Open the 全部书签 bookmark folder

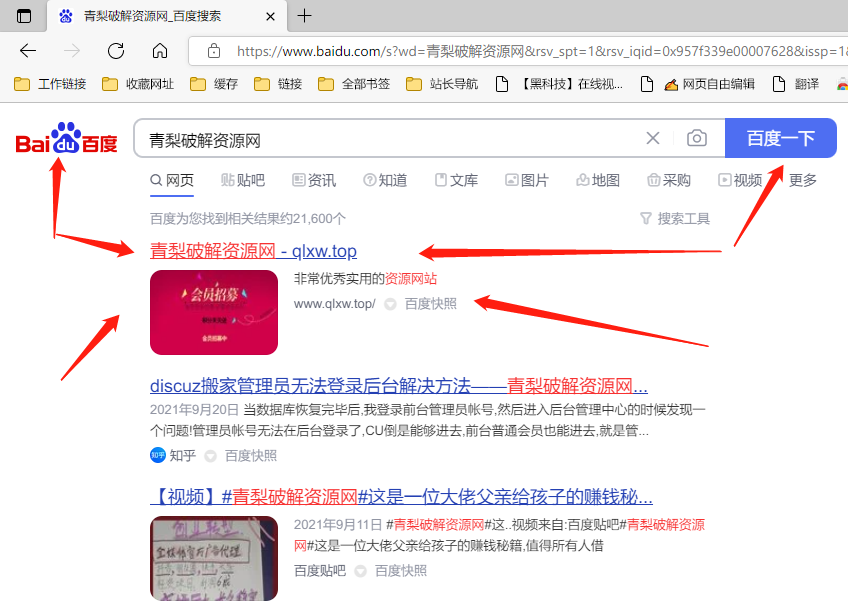354,84
